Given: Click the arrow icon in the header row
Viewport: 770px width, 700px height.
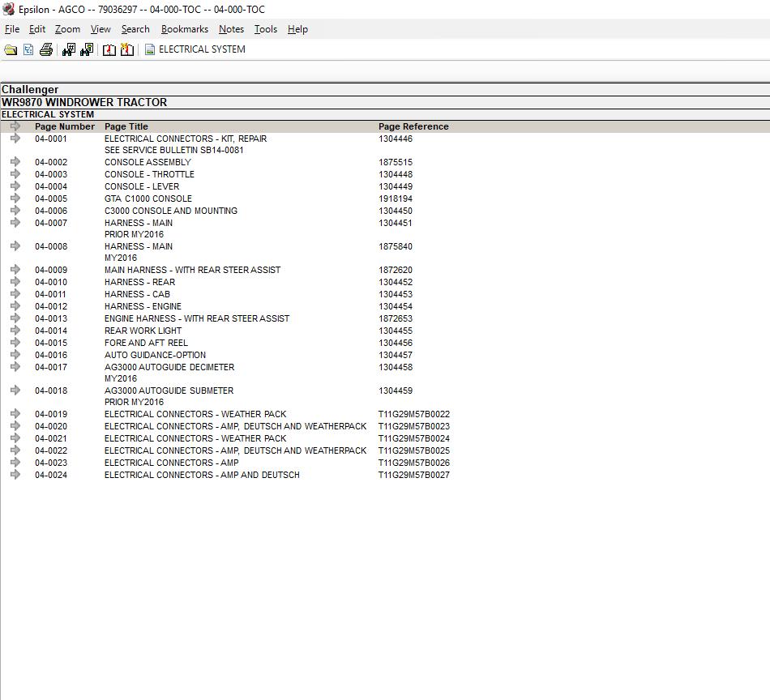Looking at the screenshot, I should (x=15, y=126).
